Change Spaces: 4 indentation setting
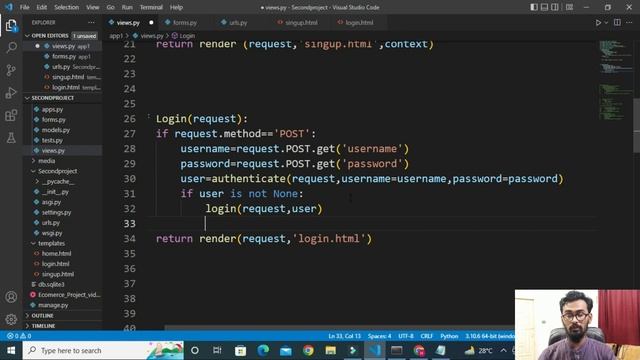Viewport: 640px width, 360px height. (379, 336)
